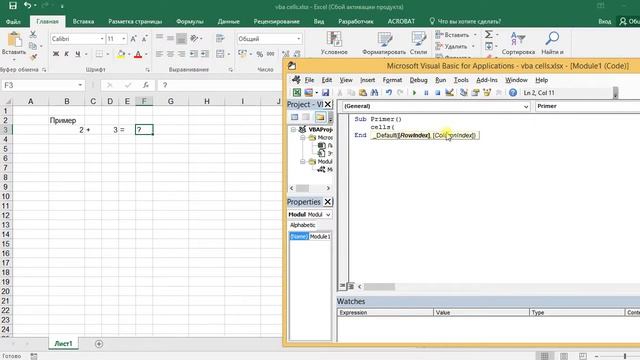The image size is (640, 360).
Task: Switch to Procedure View in code window
Action: pyautogui.click(x=342, y=286)
